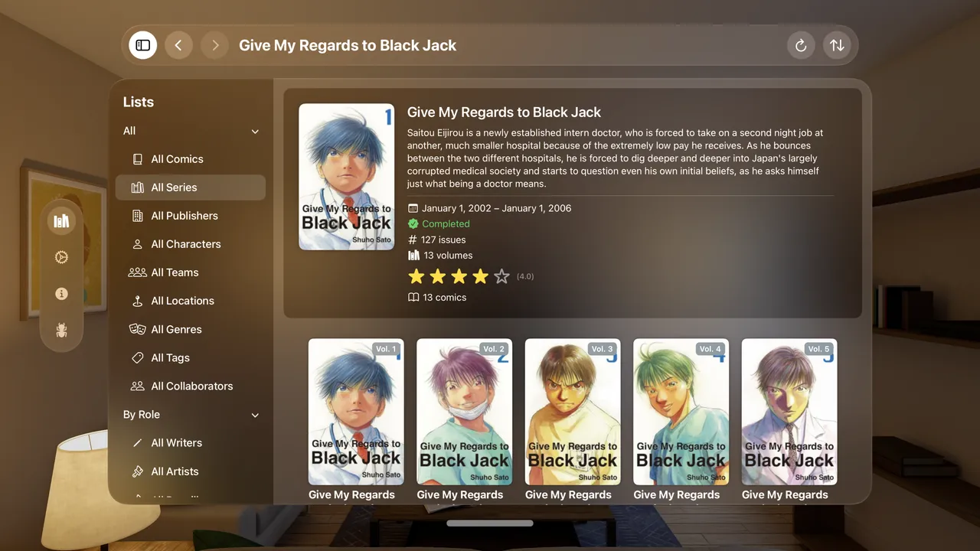Click the second rating star
The image size is (980, 551).
[x=437, y=276]
